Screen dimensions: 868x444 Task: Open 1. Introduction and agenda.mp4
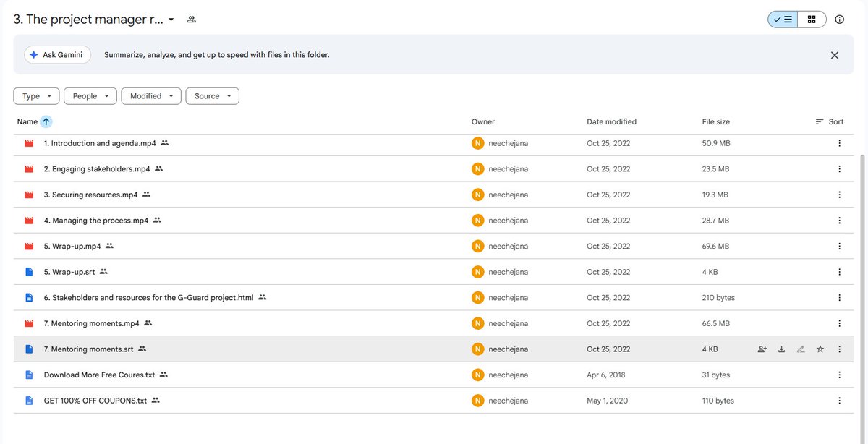point(100,143)
